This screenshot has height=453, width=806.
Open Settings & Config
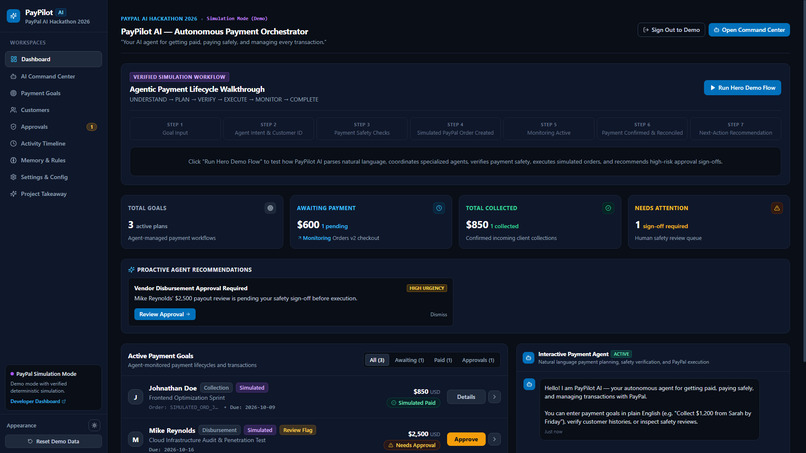(53, 177)
